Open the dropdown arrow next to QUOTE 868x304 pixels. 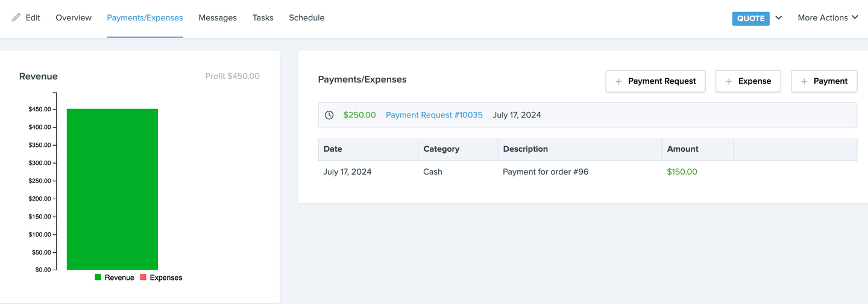click(x=779, y=18)
